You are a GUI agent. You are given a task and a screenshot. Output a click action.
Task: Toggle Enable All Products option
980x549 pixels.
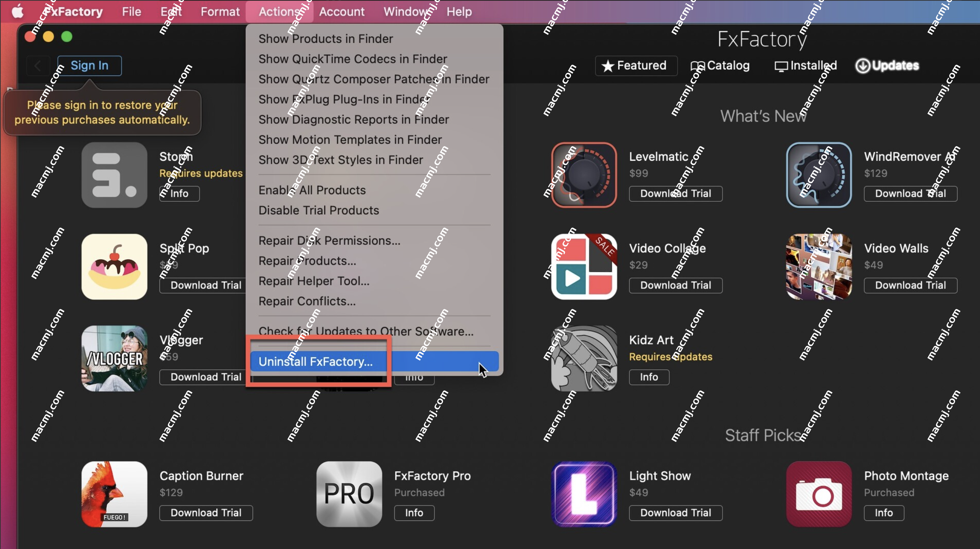pyautogui.click(x=311, y=190)
